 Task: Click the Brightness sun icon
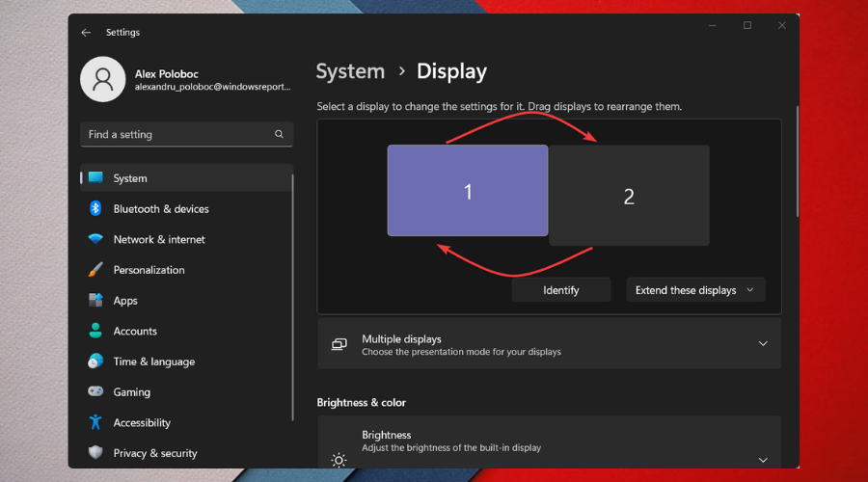(339, 460)
